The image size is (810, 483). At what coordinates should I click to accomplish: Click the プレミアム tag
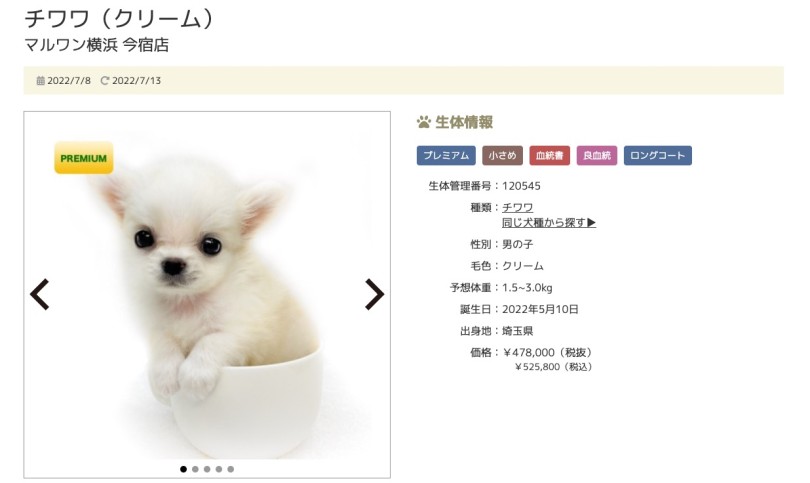click(x=446, y=155)
